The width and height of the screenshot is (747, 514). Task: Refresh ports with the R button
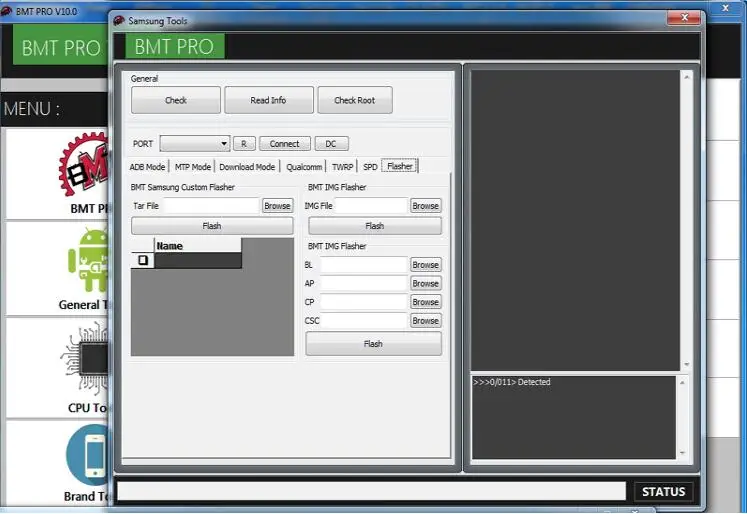pos(244,143)
